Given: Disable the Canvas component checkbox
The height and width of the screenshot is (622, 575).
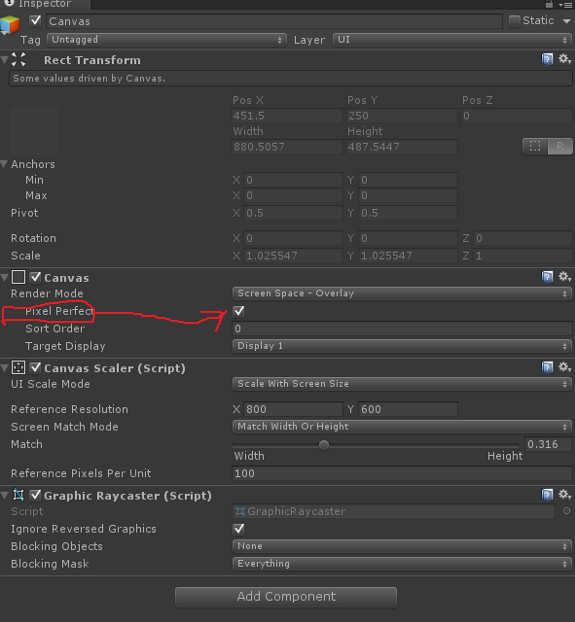Looking at the screenshot, I should (35, 277).
